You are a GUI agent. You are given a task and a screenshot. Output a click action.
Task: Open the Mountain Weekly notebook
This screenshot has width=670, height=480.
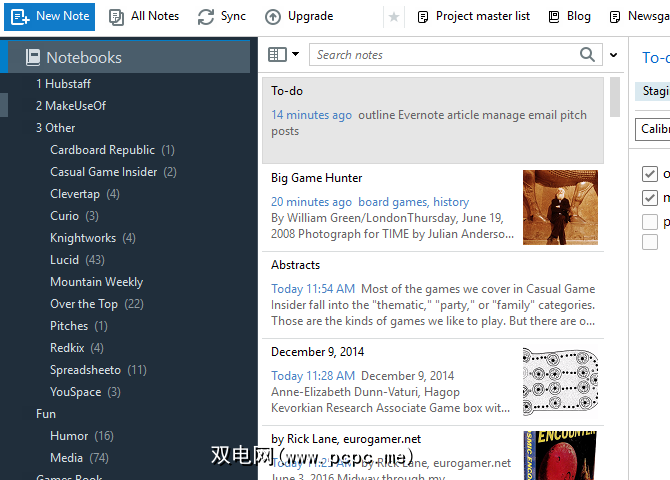click(97, 282)
